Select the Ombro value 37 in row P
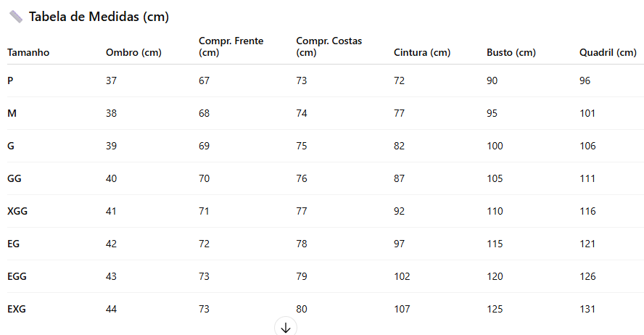Image resolution: width=644 pixels, height=335 pixels. pos(111,80)
